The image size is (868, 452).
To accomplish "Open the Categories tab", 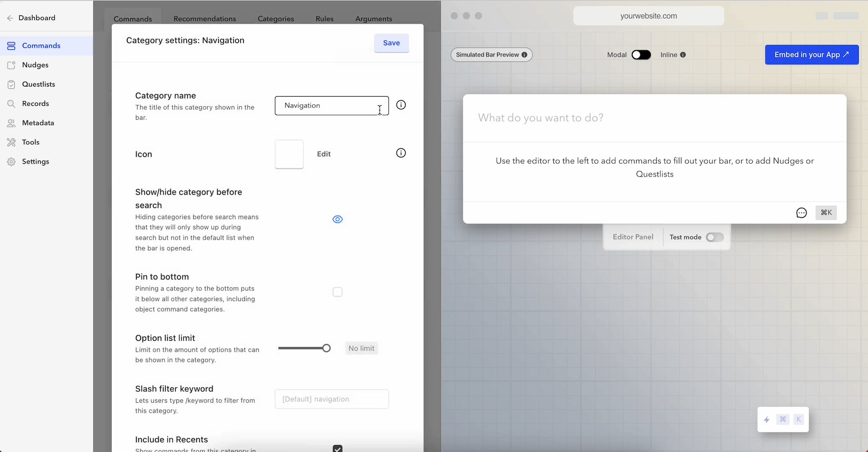I will pos(275,19).
